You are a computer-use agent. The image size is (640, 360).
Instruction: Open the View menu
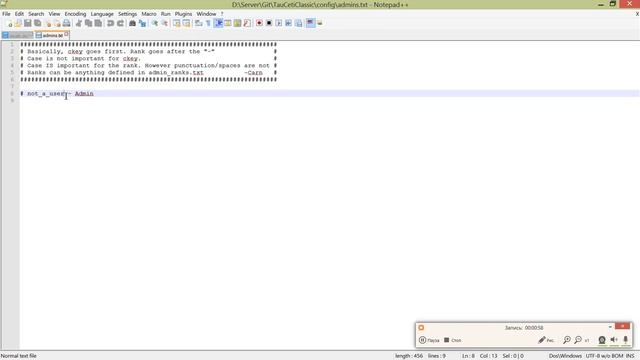tap(54, 14)
